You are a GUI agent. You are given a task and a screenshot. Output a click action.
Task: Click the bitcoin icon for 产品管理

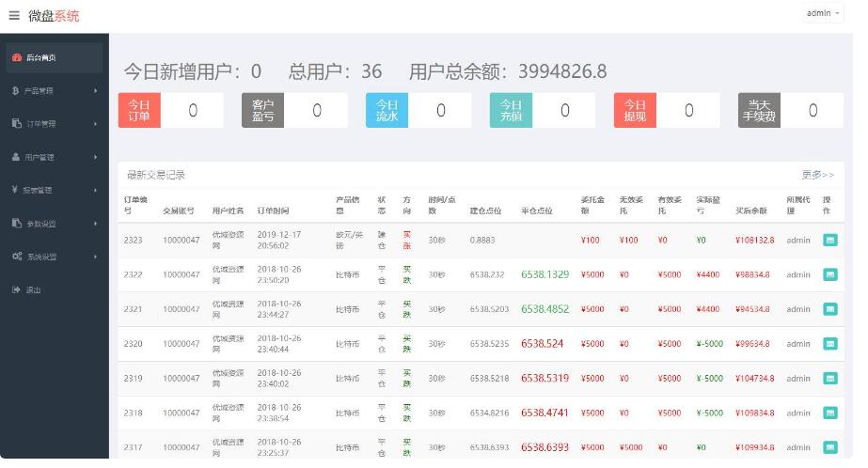point(15,91)
